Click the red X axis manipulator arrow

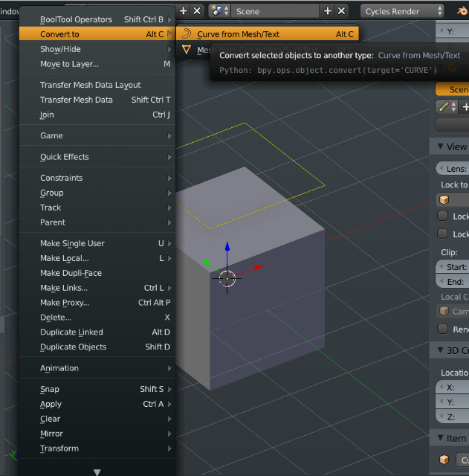[259, 267]
